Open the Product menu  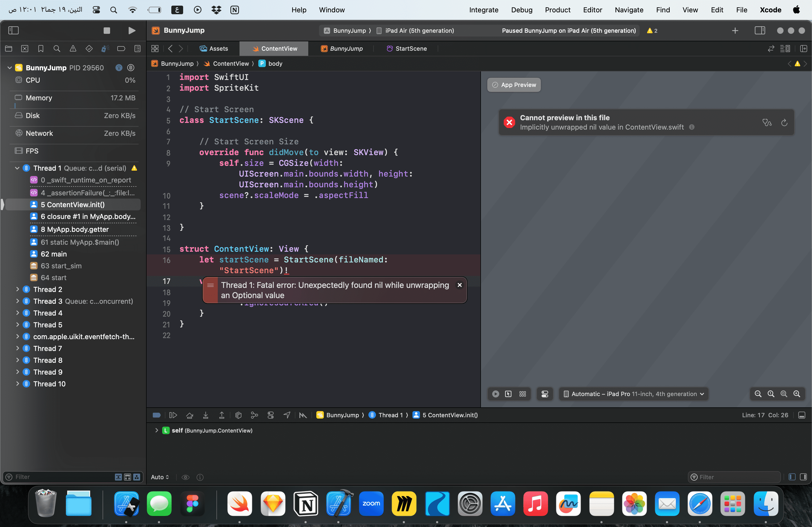click(557, 10)
